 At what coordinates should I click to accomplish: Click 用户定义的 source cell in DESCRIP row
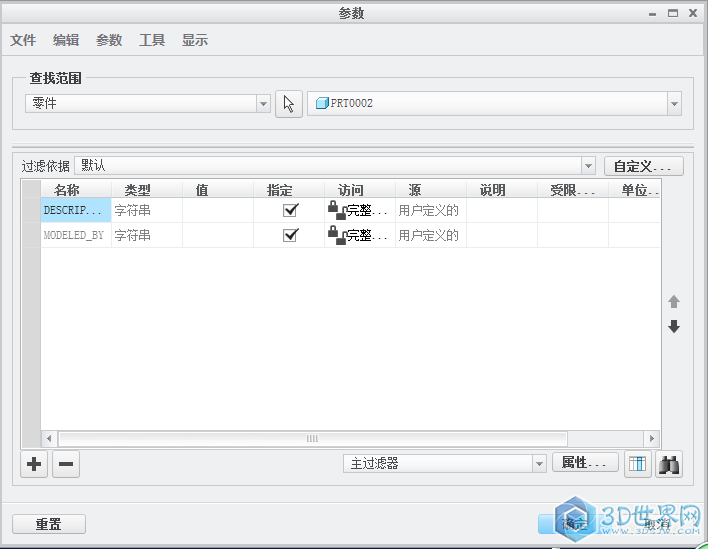[430, 210]
